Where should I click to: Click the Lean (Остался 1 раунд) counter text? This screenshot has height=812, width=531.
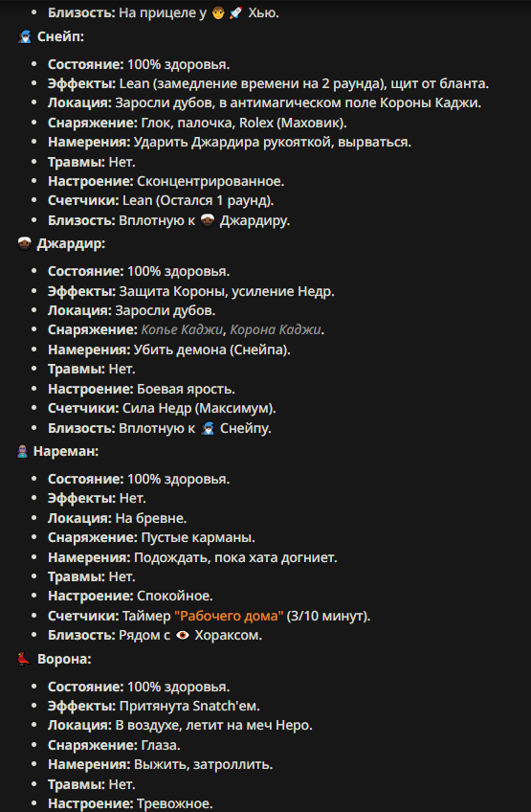pyautogui.click(x=198, y=201)
